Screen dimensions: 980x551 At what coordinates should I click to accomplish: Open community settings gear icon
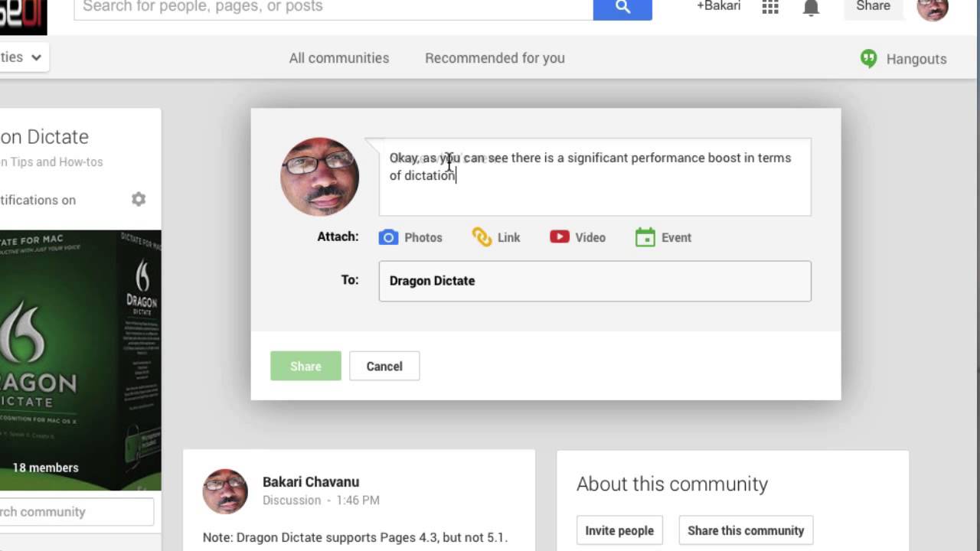pyautogui.click(x=139, y=199)
